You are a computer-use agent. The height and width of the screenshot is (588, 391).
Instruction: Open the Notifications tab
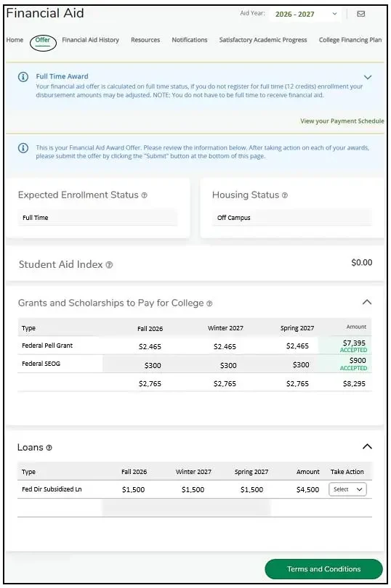click(190, 40)
